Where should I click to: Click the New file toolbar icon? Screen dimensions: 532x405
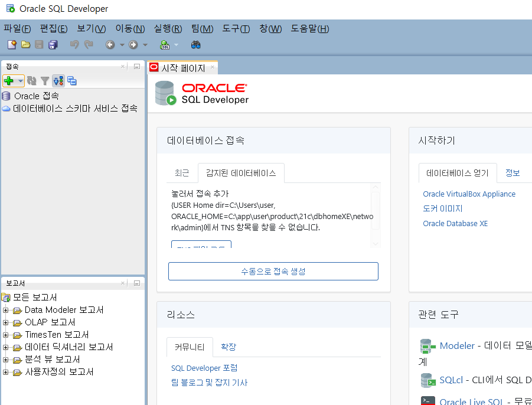(x=12, y=45)
